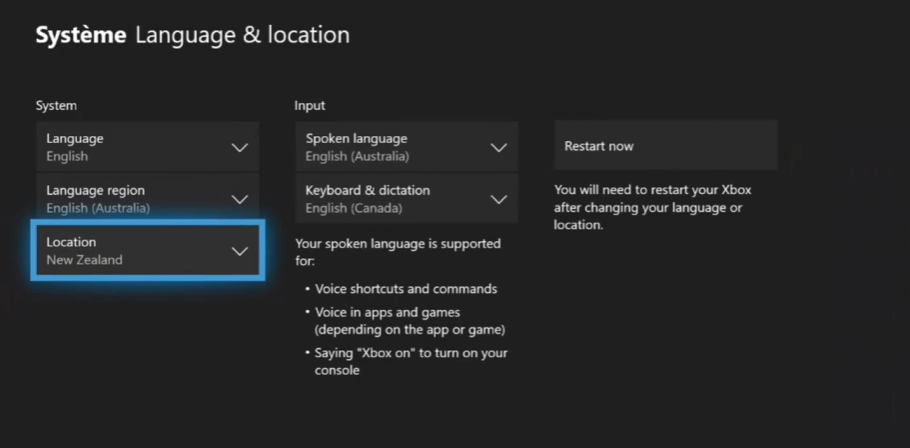Click the New Zealand location value
The image size is (910, 448).
click(84, 260)
